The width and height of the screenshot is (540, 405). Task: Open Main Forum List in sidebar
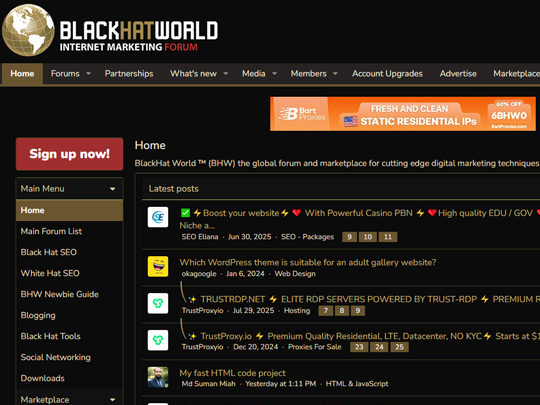click(51, 231)
